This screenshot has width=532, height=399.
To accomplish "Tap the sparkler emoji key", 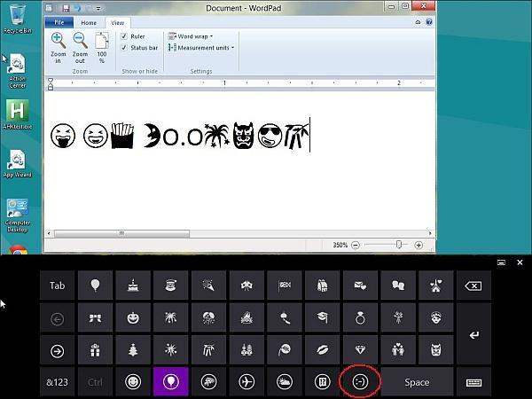I will (x=170, y=350).
